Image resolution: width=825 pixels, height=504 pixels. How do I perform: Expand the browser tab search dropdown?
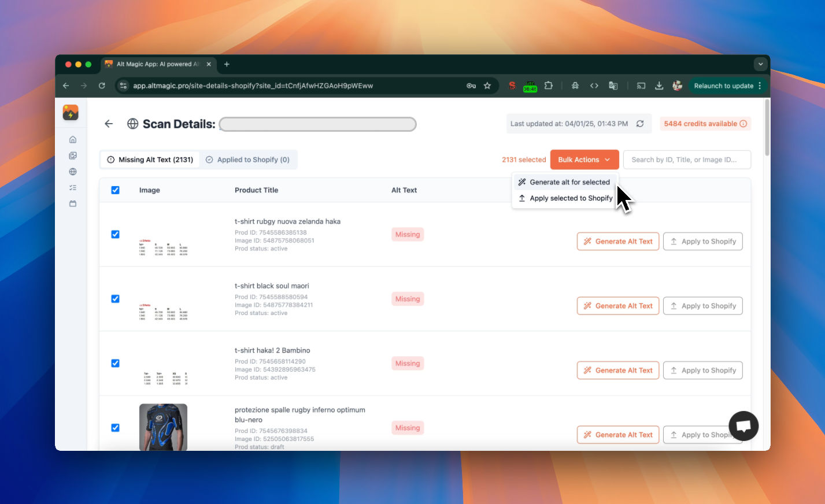pyautogui.click(x=760, y=64)
